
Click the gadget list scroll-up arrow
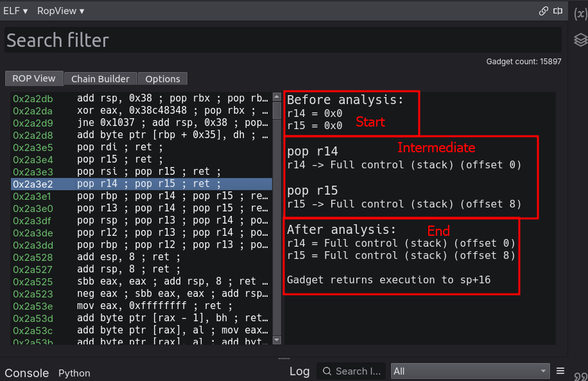(x=277, y=98)
